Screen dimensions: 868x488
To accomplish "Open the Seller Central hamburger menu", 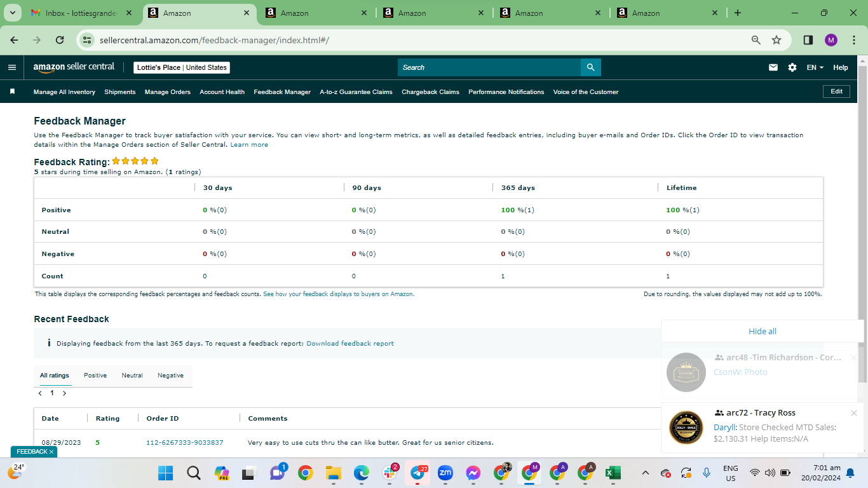I will (12, 67).
